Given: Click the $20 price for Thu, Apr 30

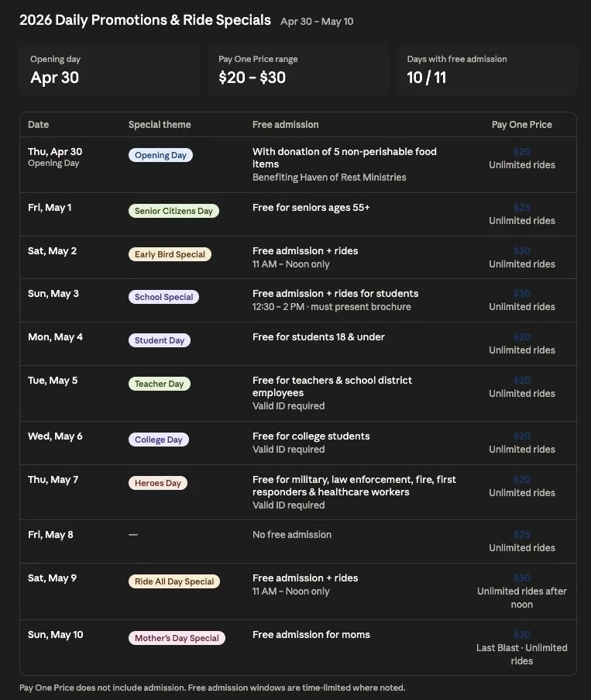Looking at the screenshot, I should (522, 152).
